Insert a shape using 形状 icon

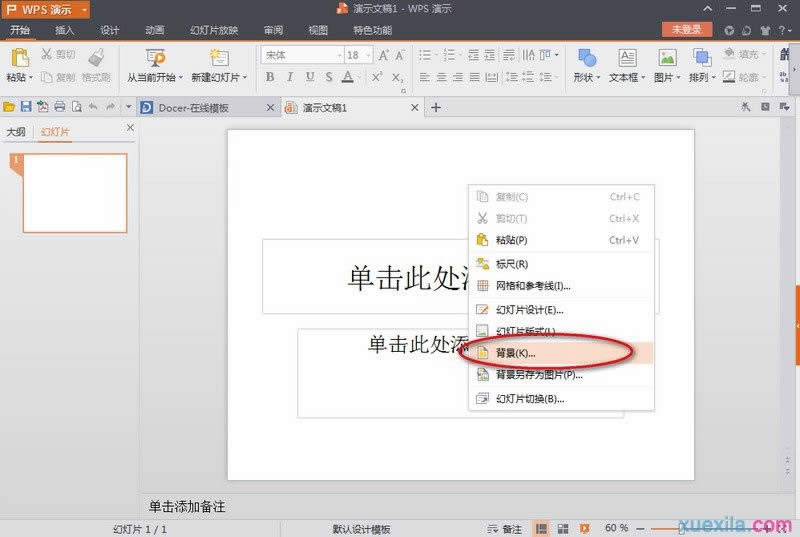[587, 58]
